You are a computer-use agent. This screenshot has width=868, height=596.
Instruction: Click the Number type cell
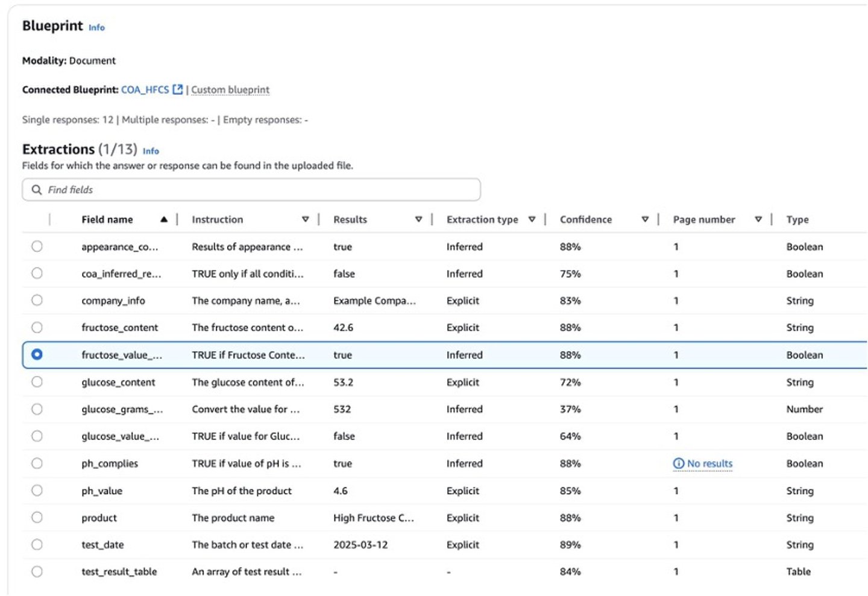point(805,409)
